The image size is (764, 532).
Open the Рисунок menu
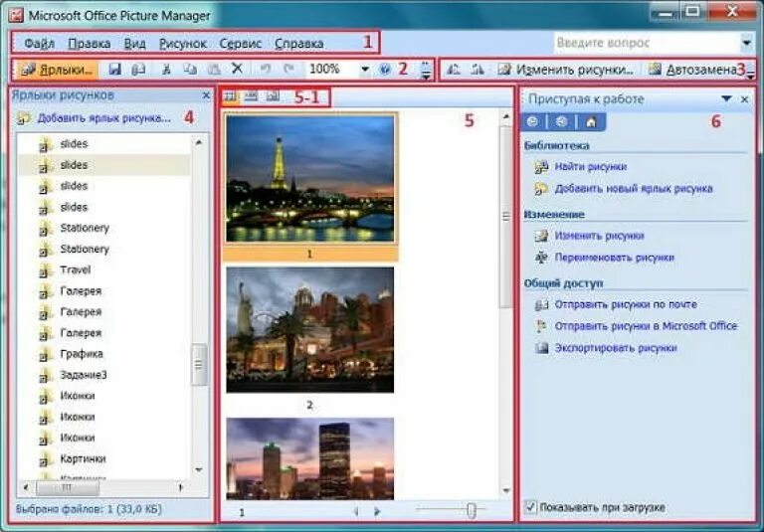point(183,44)
